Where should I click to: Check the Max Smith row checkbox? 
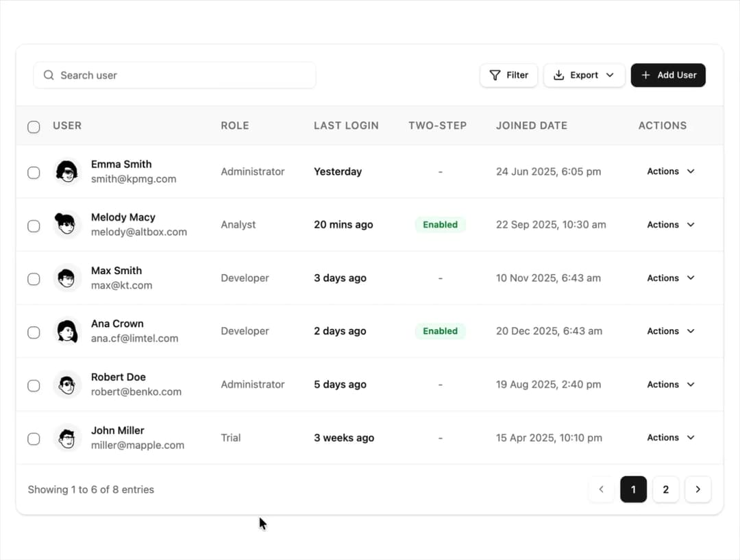tap(34, 279)
